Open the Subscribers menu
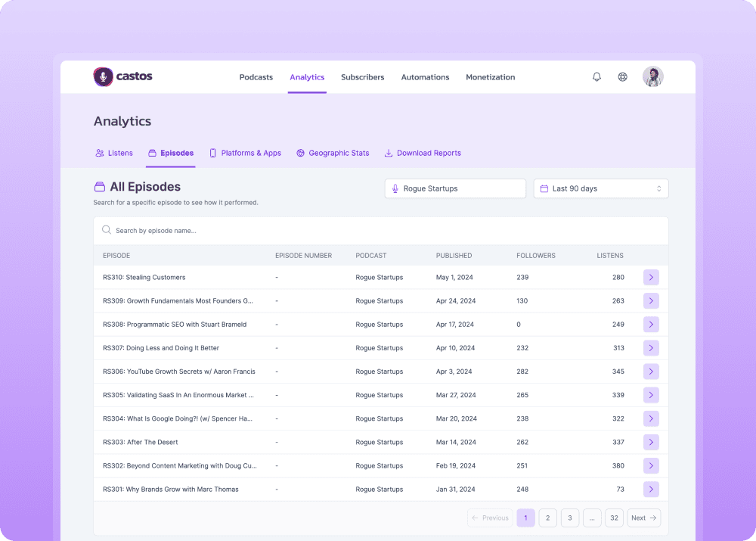Image resolution: width=756 pixels, height=541 pixels. point(363,77)
